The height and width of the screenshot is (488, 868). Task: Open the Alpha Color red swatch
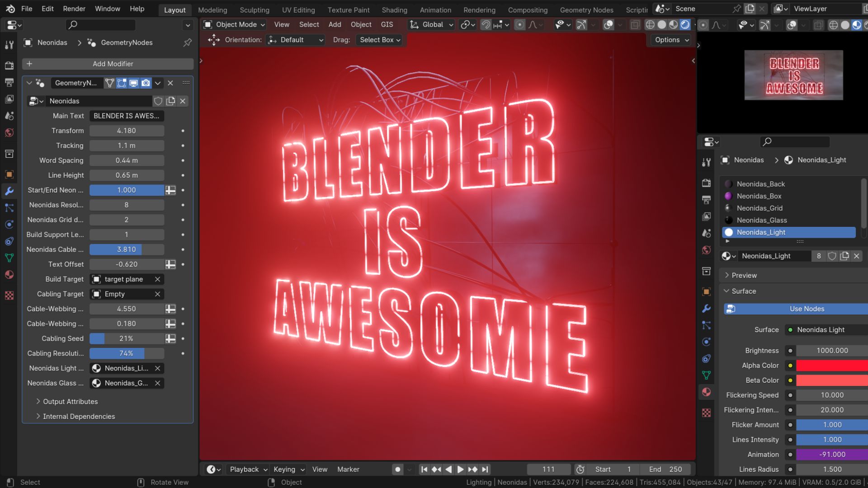pyautogui.click(x=832, y=366)
